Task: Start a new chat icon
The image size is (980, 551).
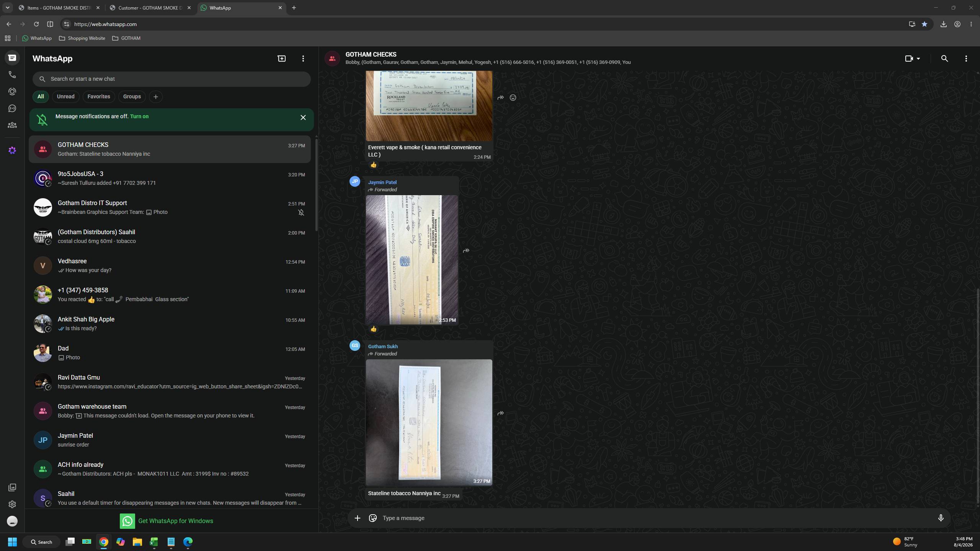Action: (282, 59)
